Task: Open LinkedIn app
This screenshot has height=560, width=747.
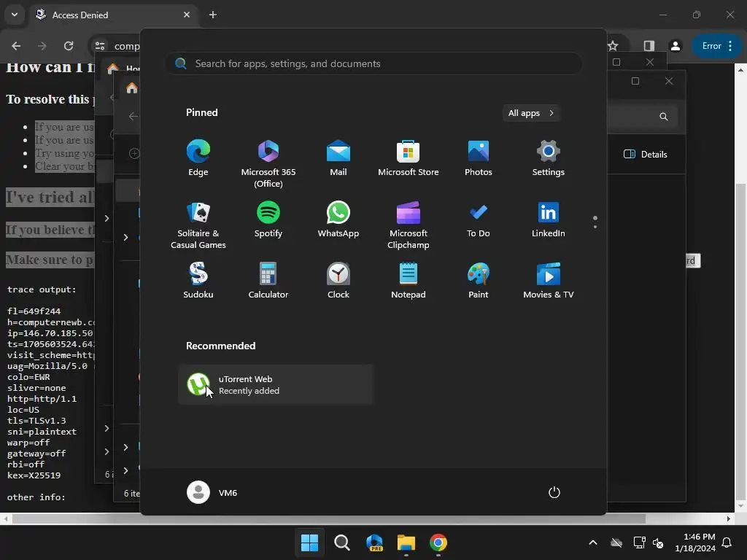Action: click(549, 219)
